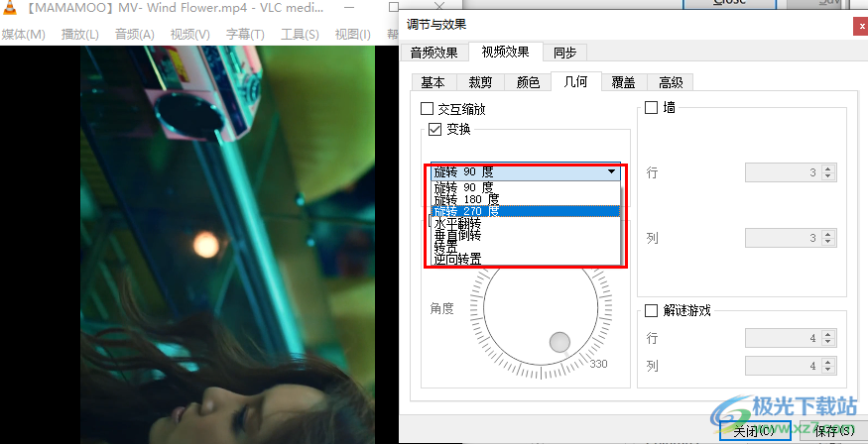Open the 裁剪 sub-tab
Screen dimensions: 868x444
tap(480, 82)
